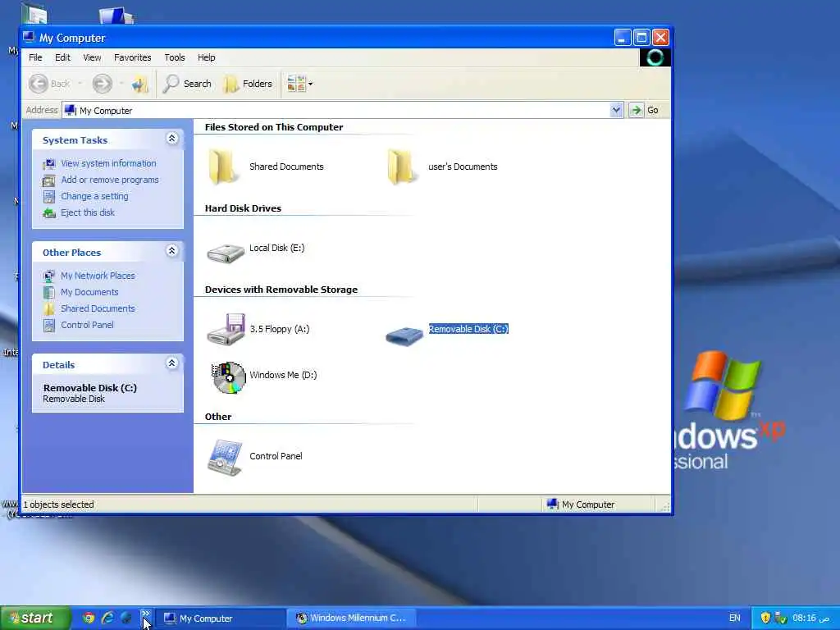840x630 pixels.
Task: Launch Chrome from Quick Launch
Action: tap(89, 619)
